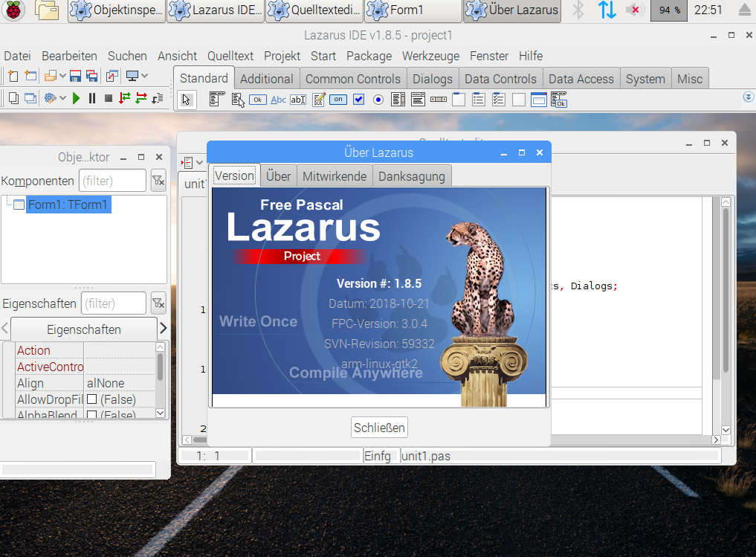Switch to Form1 in the taskbar
This screenshot has width=756, height=557.
[413, 10]
